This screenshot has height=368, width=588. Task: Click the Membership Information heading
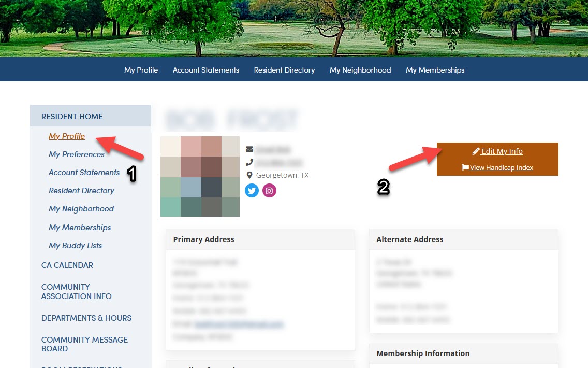pos(423,353)
